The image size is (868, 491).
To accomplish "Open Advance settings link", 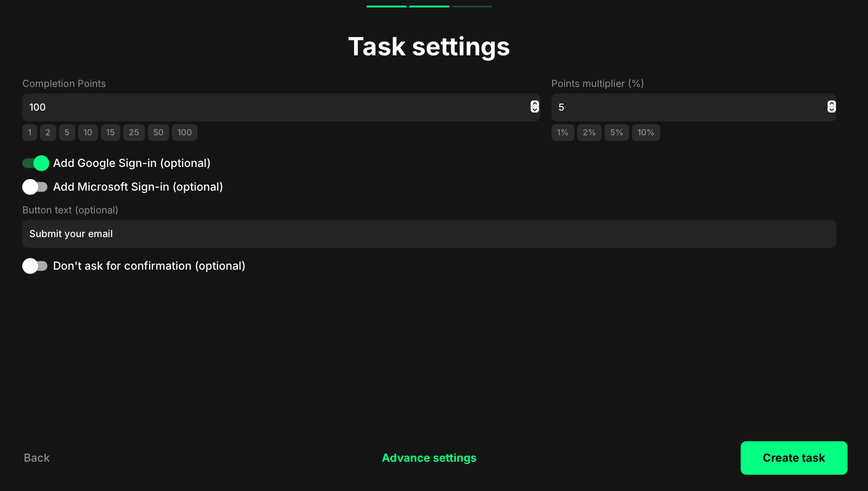I will 429,458.
